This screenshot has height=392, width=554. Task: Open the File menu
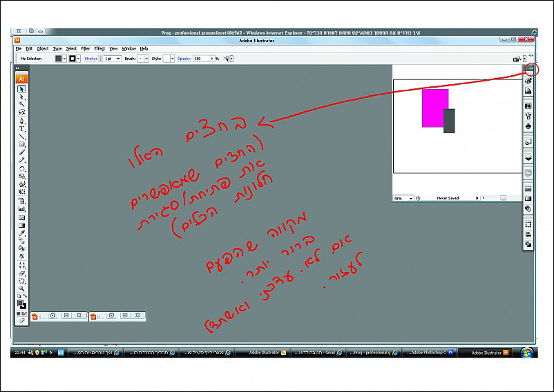19,49
